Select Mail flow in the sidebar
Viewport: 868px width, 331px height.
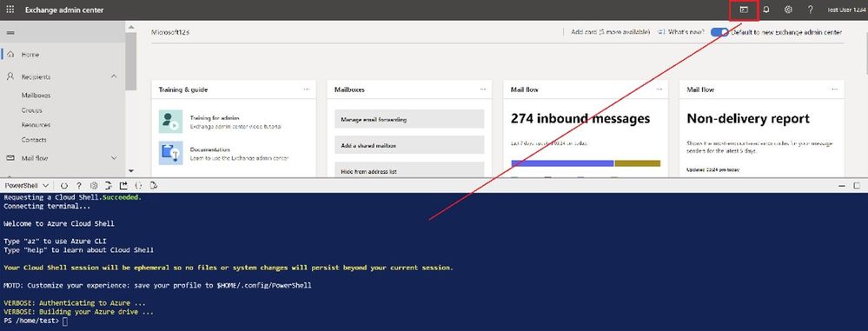pos(35,158)
